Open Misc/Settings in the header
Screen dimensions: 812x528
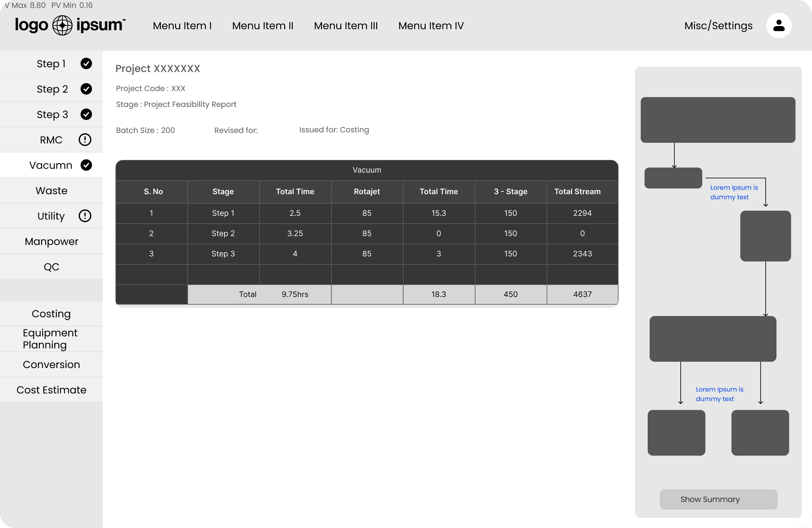(718, 26)
